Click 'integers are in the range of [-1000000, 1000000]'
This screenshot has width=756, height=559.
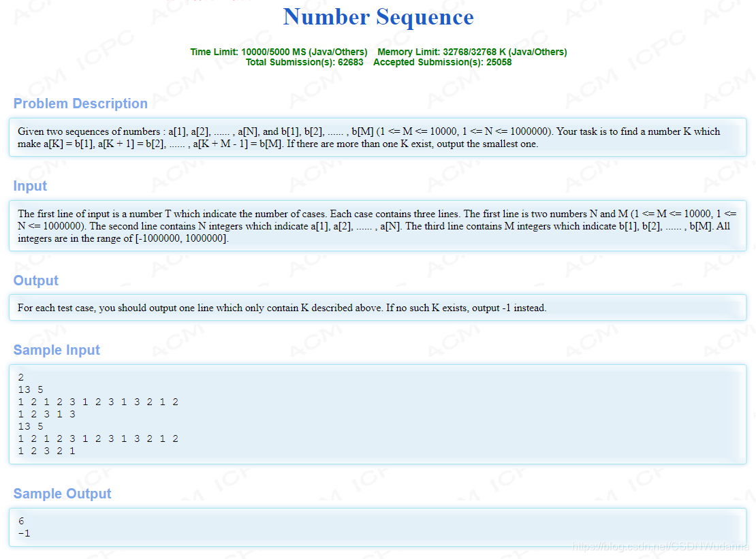[x=123, y=238]
